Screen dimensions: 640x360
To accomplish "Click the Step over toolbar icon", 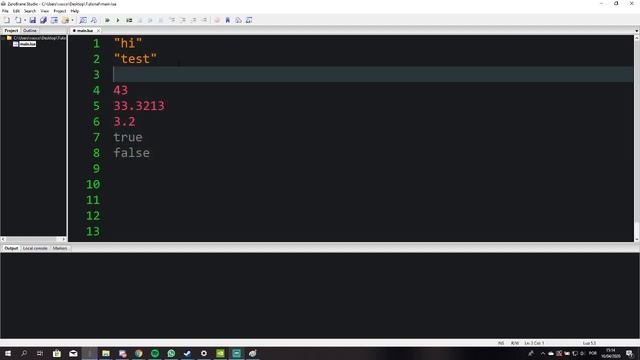I will coord(183,20).
